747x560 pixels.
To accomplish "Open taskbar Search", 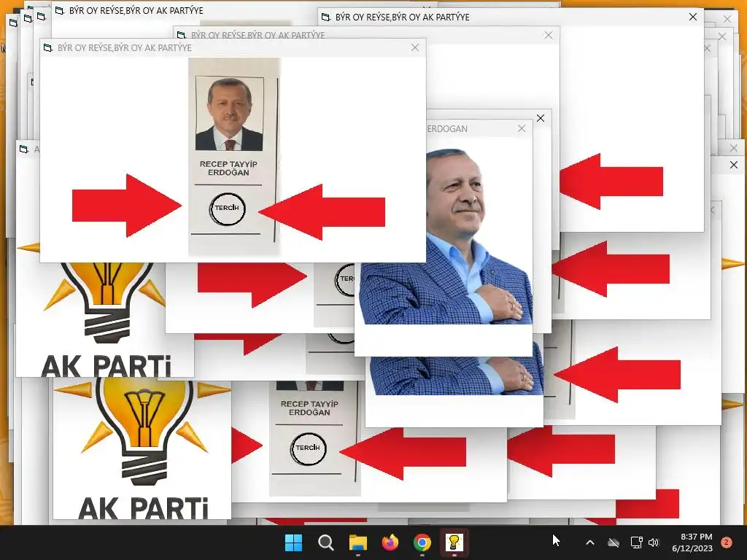I will pyautogui.click(x=326, y=542).
